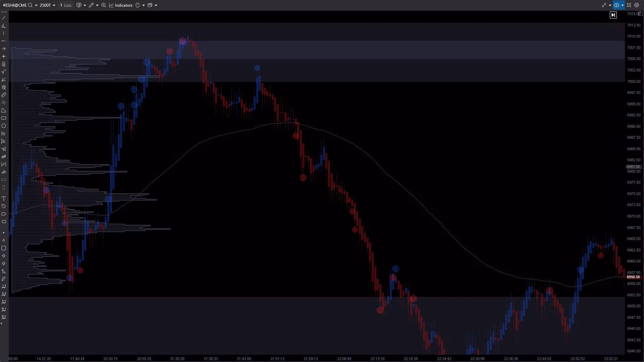The width and height of the screenshot is (644, 362).
Task: Select the Line drawing tool
Action: [4, 18]
